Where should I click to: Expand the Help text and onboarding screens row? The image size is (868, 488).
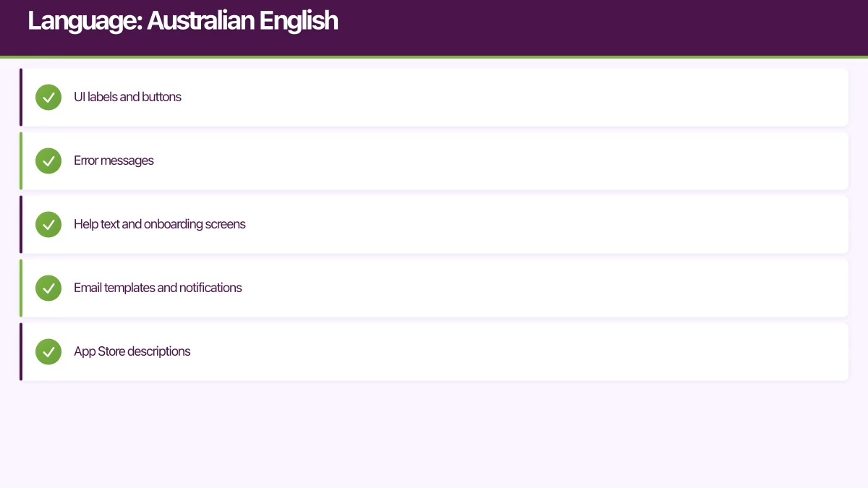click(434, 224)
